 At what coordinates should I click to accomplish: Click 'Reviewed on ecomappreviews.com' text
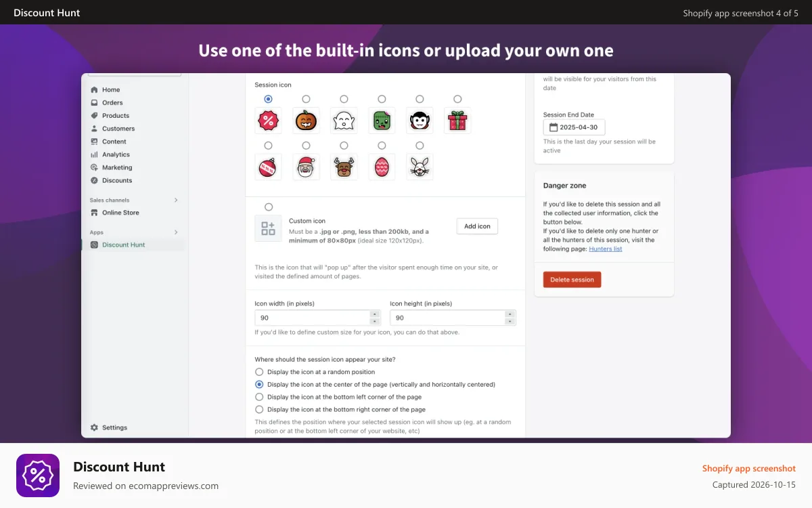point(146,486)
